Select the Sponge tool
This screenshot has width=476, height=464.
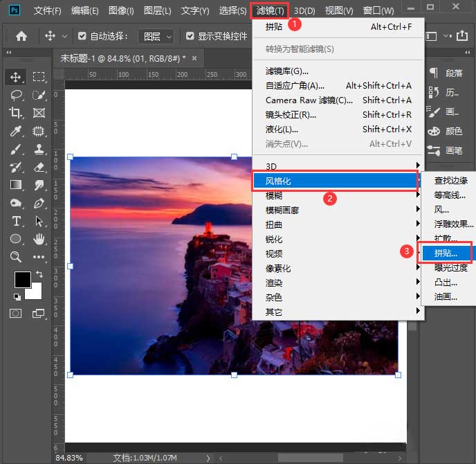(x=15, y=203)
